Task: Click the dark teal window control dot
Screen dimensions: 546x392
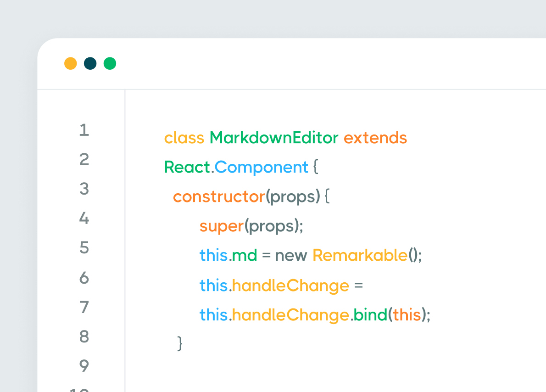Action: tap(89, 64)
